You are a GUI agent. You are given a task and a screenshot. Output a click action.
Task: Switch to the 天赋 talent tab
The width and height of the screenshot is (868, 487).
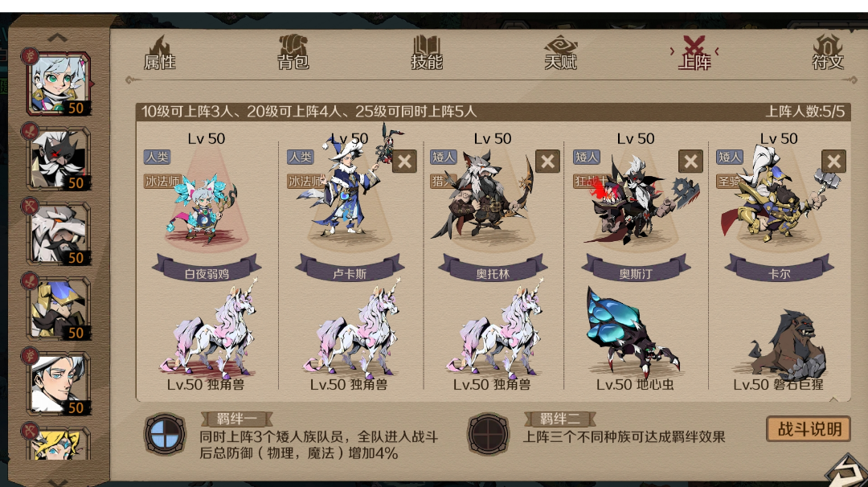point(560,53)
